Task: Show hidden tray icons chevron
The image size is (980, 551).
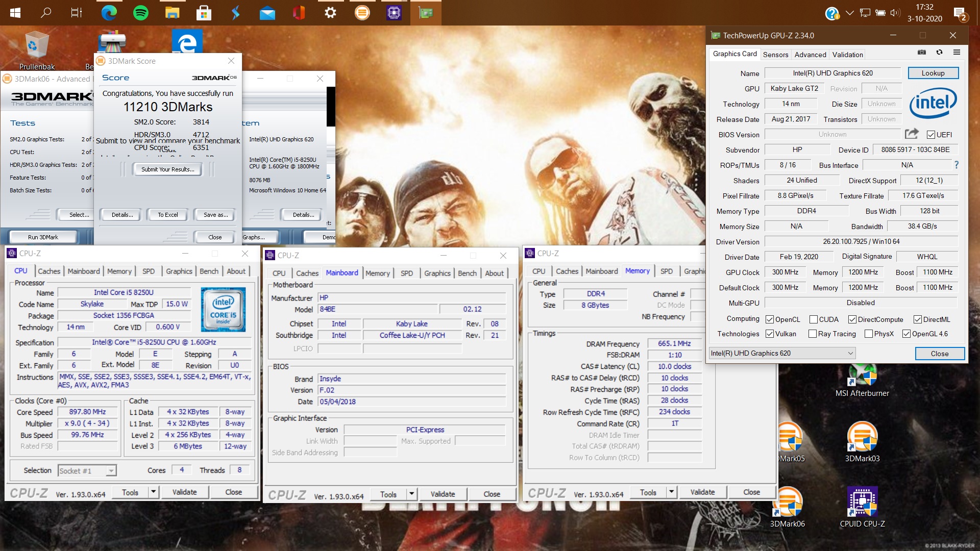Action: tap(849, 13)
